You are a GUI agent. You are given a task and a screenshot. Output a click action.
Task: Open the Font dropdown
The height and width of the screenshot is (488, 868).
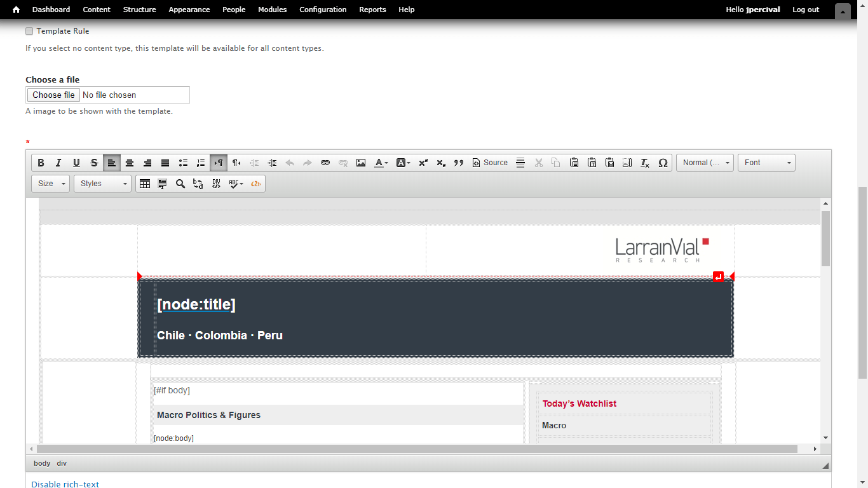766,162
